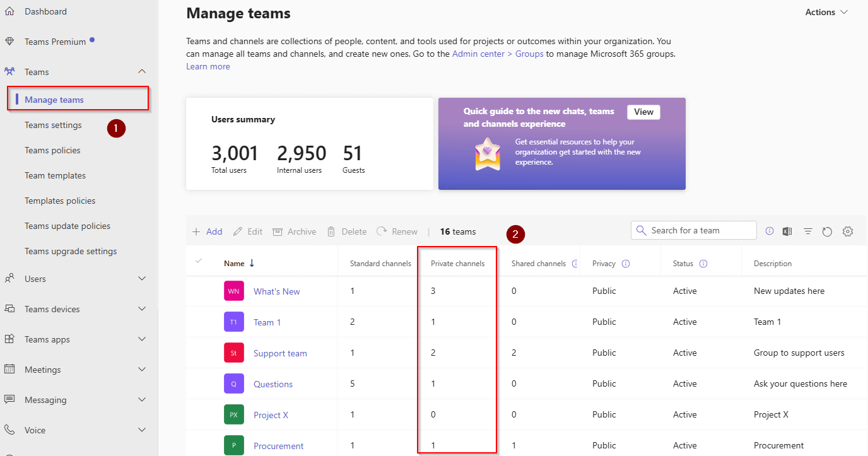
Task: Select Teams settings in the sidebar
Action: point(53,124)
